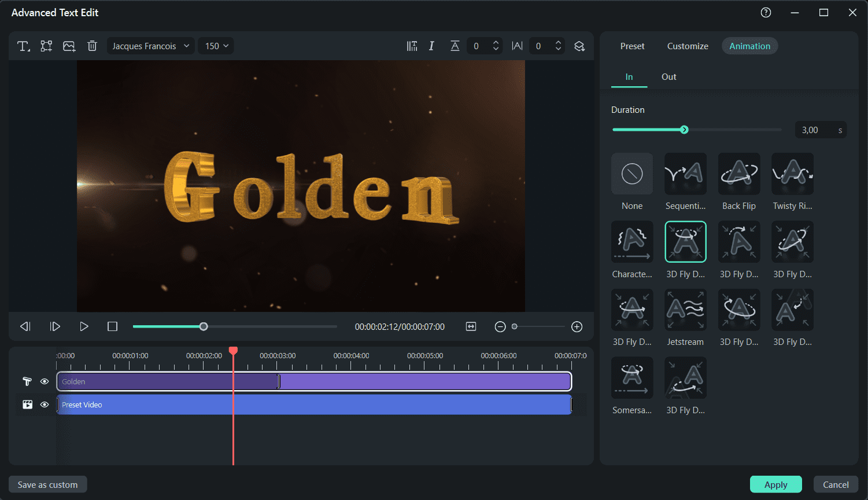Stop the preview playback

[x=112, y=327]
